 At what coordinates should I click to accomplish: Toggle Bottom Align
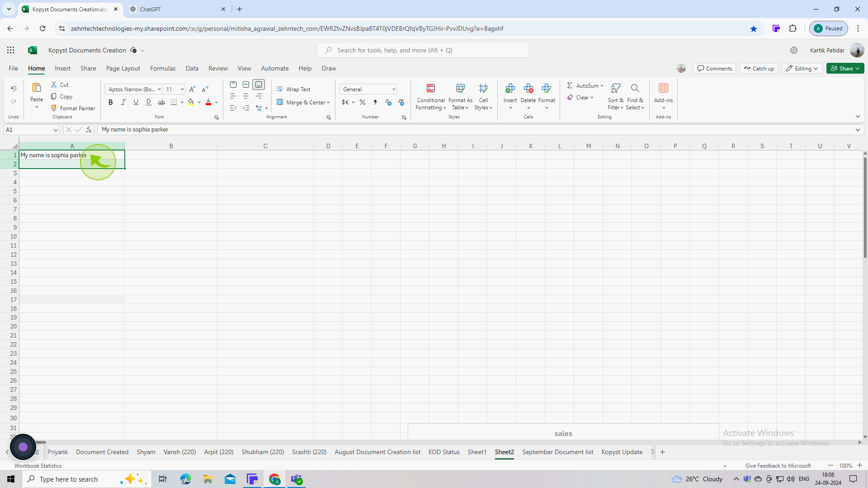pos(259,84)
